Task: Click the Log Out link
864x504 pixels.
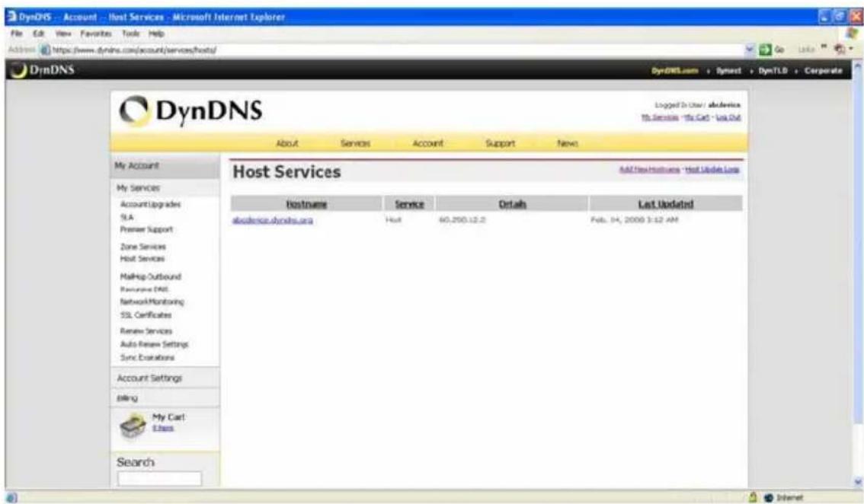Action: (728, 117)
